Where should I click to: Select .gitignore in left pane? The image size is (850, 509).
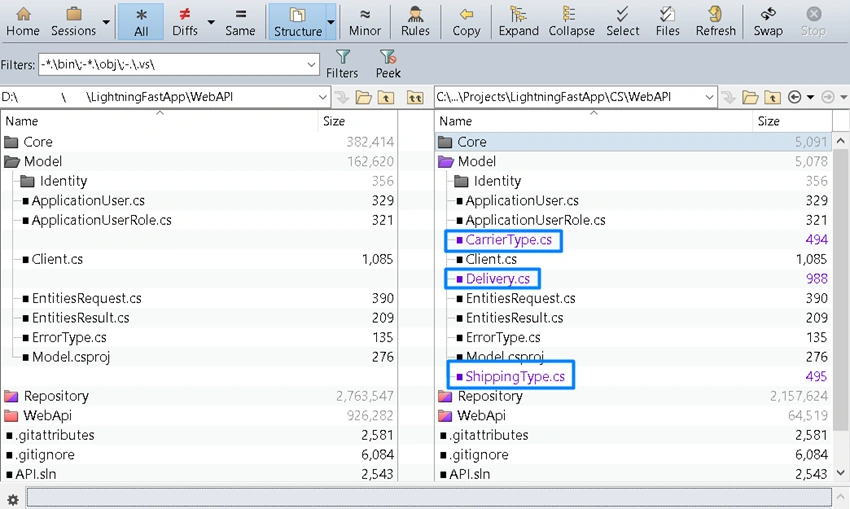click(199, 454)
